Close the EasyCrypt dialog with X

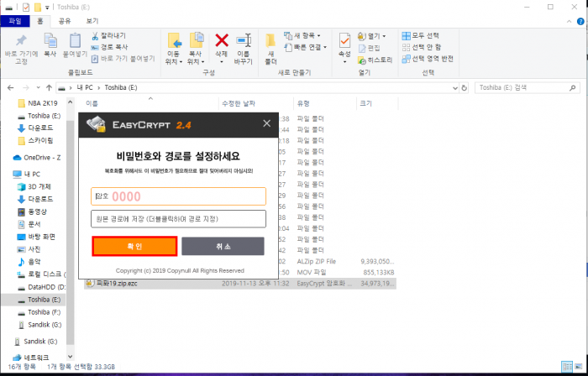(x=266, y=123)
